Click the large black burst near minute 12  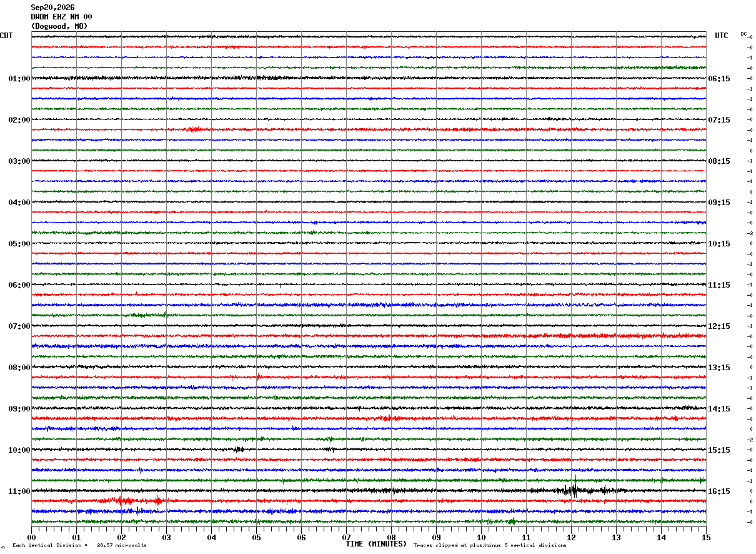point(572,489)
